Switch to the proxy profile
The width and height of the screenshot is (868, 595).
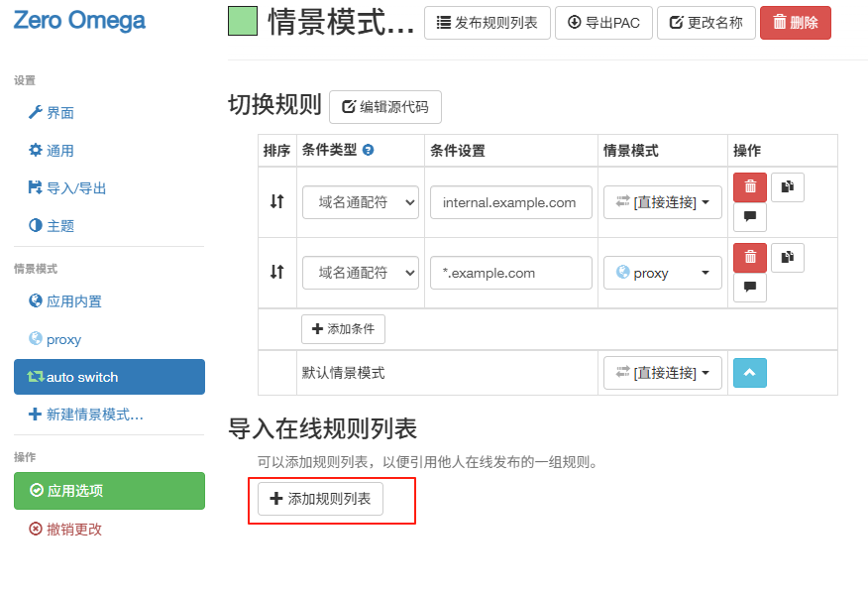(63, 339)
